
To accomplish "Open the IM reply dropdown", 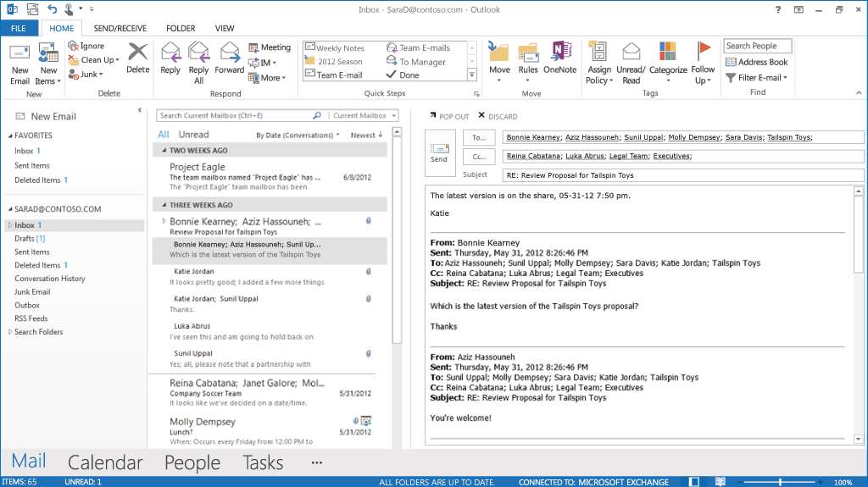I will coord(262,63).
